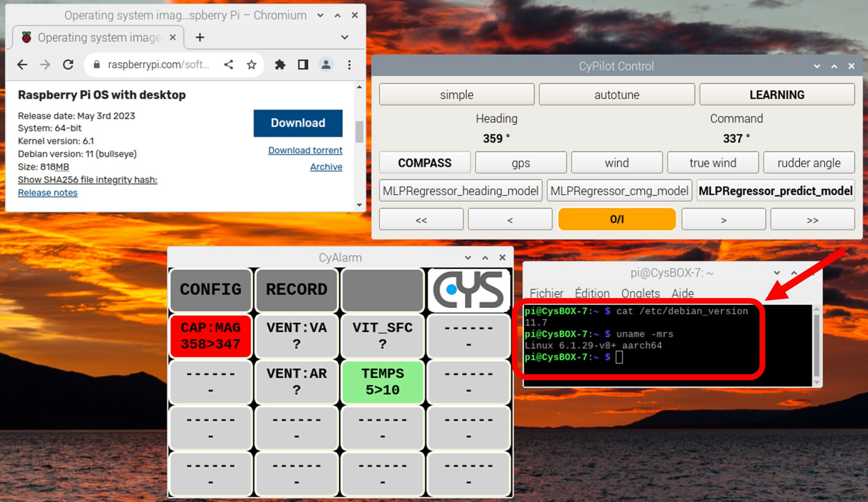Viewport: 868px width, 502px height.
Task: Expand the Chromium tab search chevron
Action: pos(344,37)
